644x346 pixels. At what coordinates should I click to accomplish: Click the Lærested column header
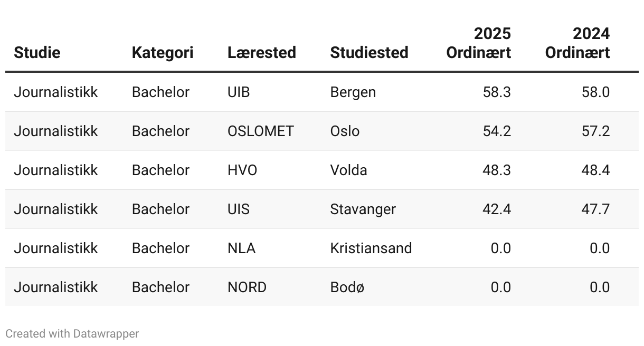pyautogui.click(x=261, y=52)
